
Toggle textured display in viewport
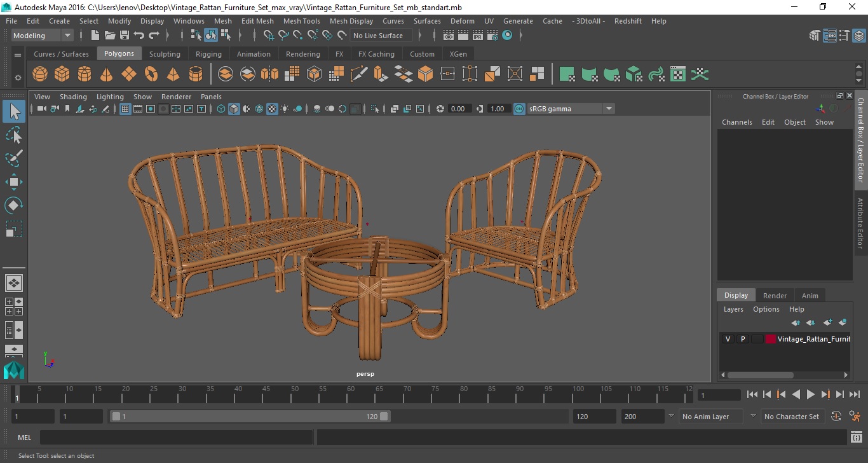pyautogui.click(x=272, y=109)
